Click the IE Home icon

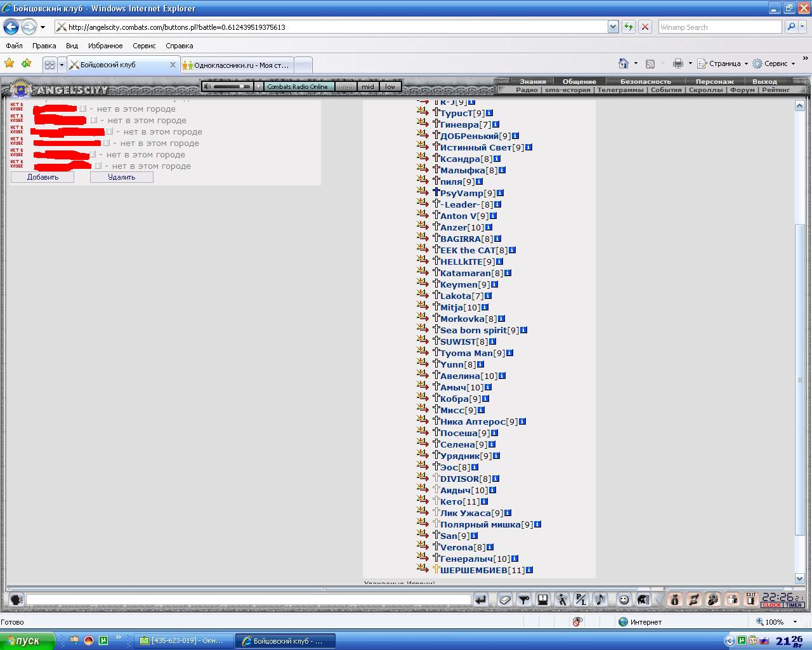click(624, 63)
